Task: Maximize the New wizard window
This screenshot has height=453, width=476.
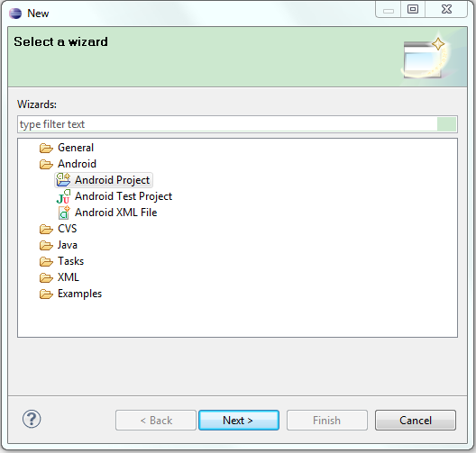Action: click(413, 9)
